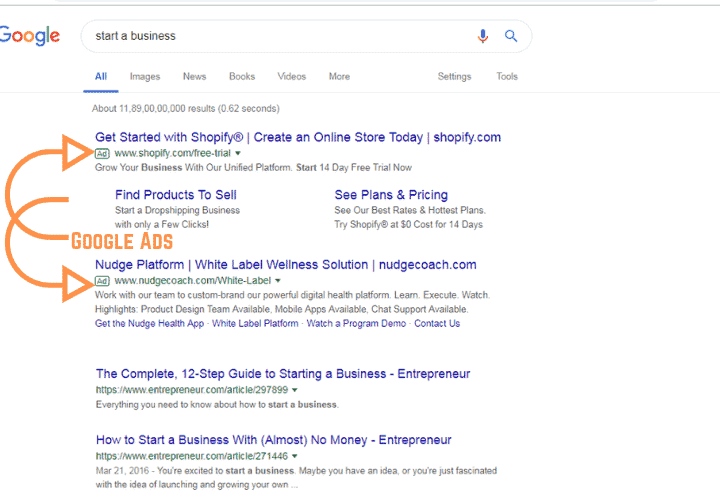Click the Google logo
The image size is (720, 500).
pos(30,36)
